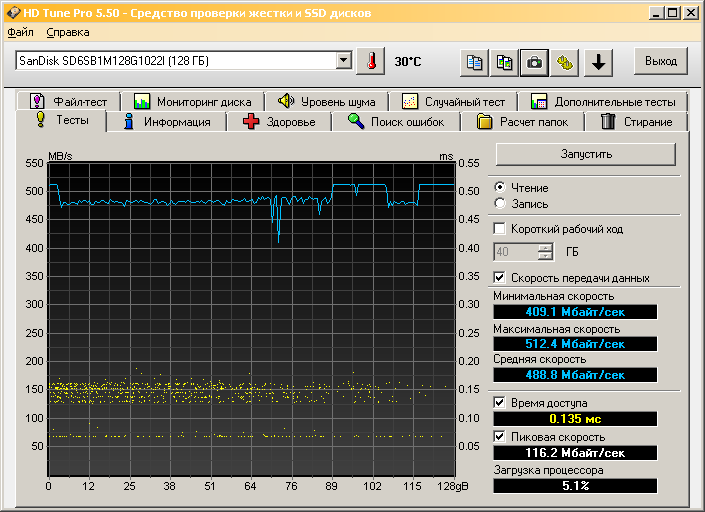
Task: Toggle the Время доступа checkbox
Action: pyautogui.click(x=501, y=402)
